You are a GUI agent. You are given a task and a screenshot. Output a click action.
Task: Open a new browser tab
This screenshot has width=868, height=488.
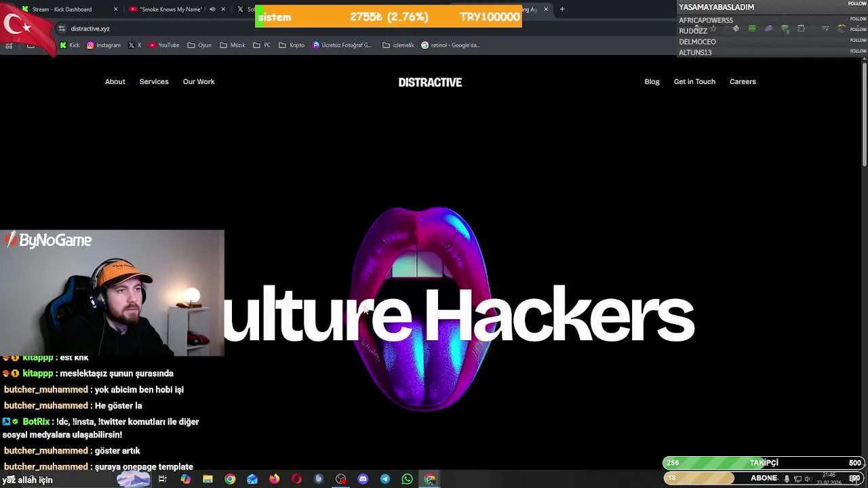pyautogui.click(x=562, y=9)
